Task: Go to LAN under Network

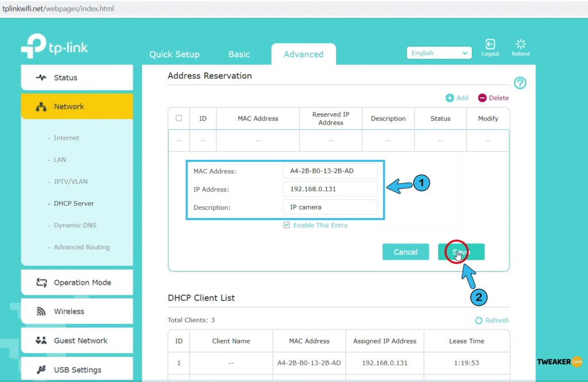Action: 60,160
